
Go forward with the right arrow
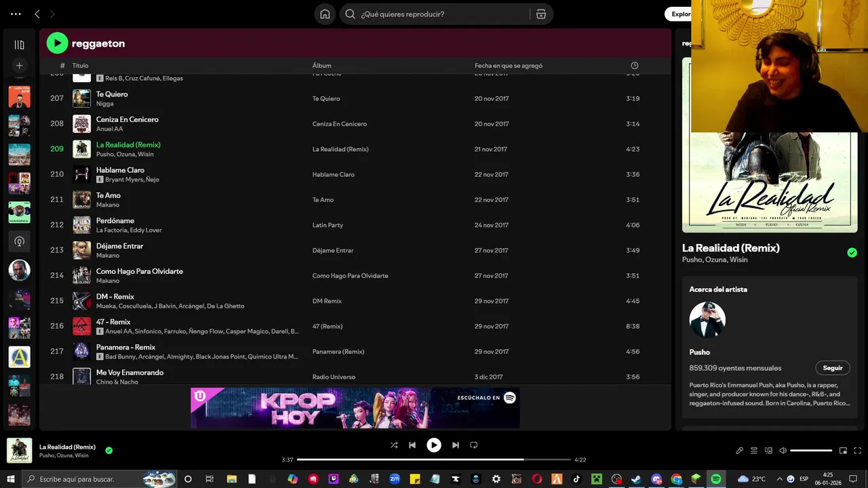tap(52, 14)
